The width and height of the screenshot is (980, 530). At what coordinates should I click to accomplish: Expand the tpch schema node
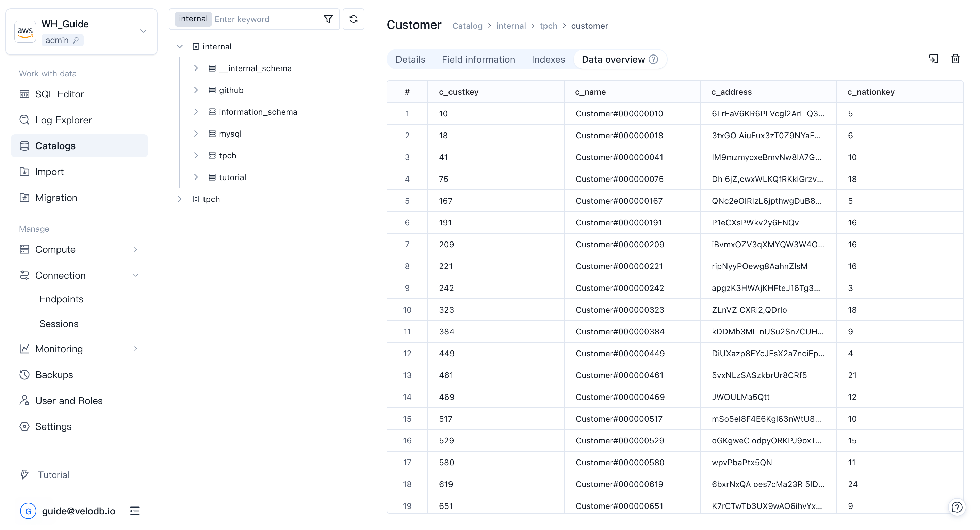[196, 155]
